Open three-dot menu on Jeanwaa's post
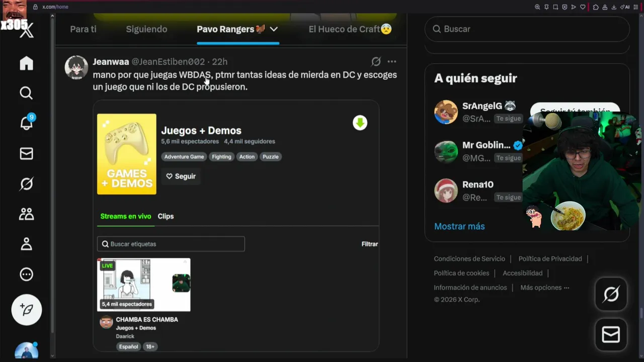The width and height of the screenshot is (644, 362). click(x=392, y=61)
